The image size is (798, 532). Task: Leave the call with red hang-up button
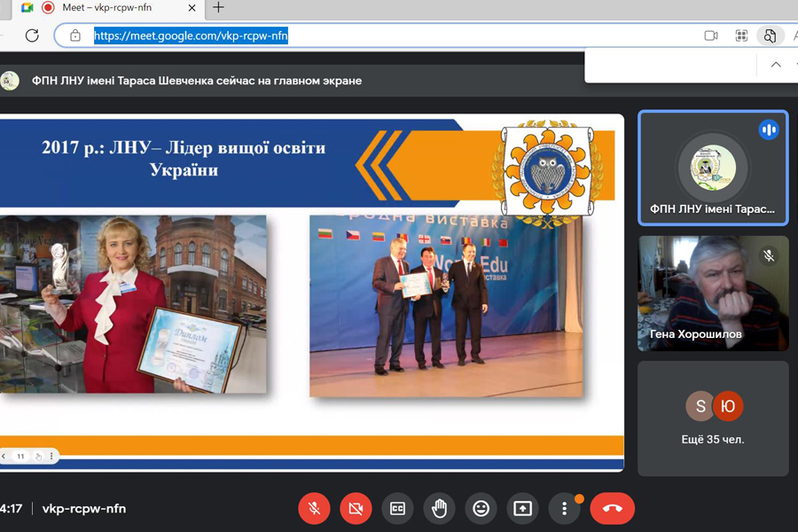click(x=612, y=508)
